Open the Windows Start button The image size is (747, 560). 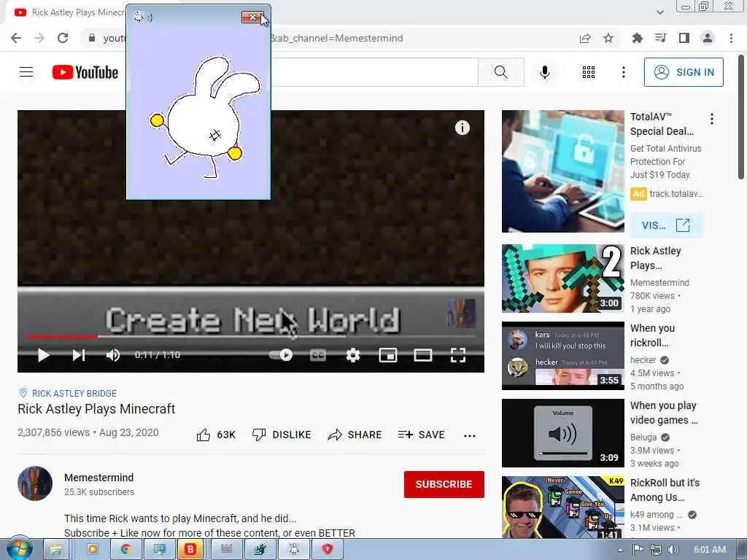(19, 548)
